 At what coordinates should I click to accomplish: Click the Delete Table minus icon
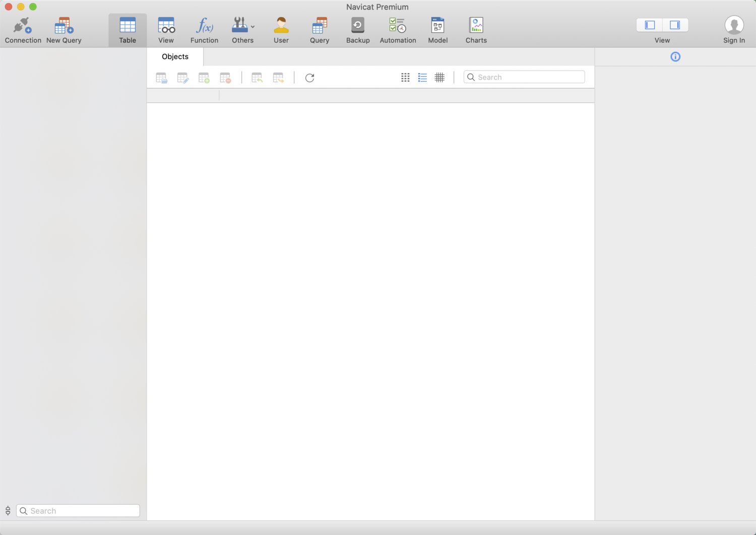pos(225,78)
